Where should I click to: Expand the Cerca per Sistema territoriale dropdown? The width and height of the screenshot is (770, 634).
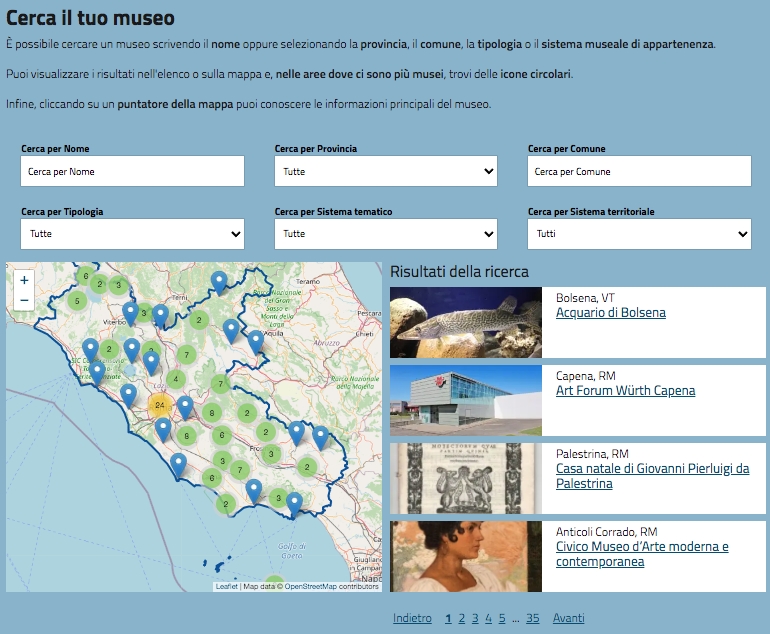coord(638,233)
